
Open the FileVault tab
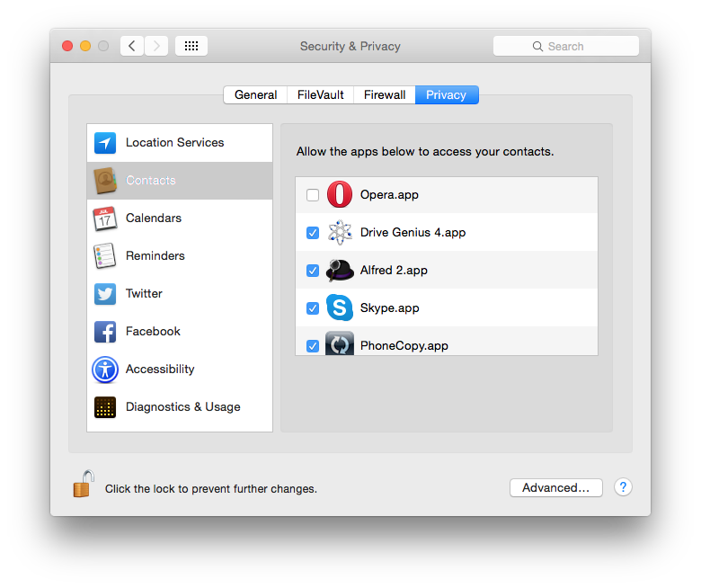(x=320, y=95)
